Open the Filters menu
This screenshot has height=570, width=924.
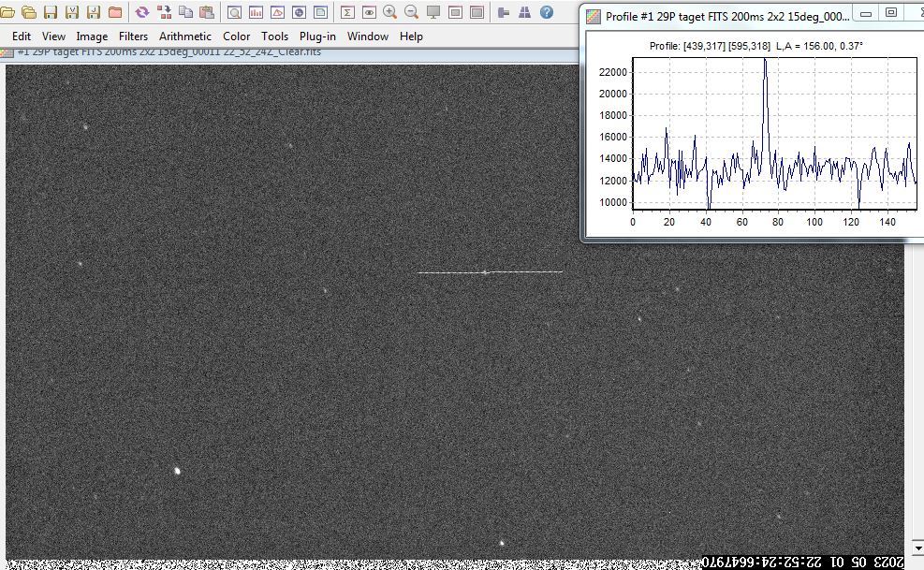(133, 37)
